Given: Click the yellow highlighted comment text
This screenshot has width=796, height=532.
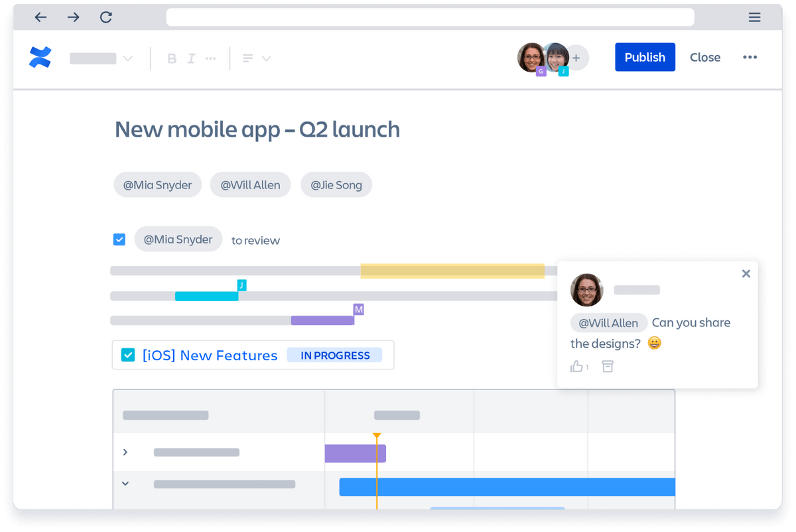Looking at the screenshot, I should (x=452, y=271).
